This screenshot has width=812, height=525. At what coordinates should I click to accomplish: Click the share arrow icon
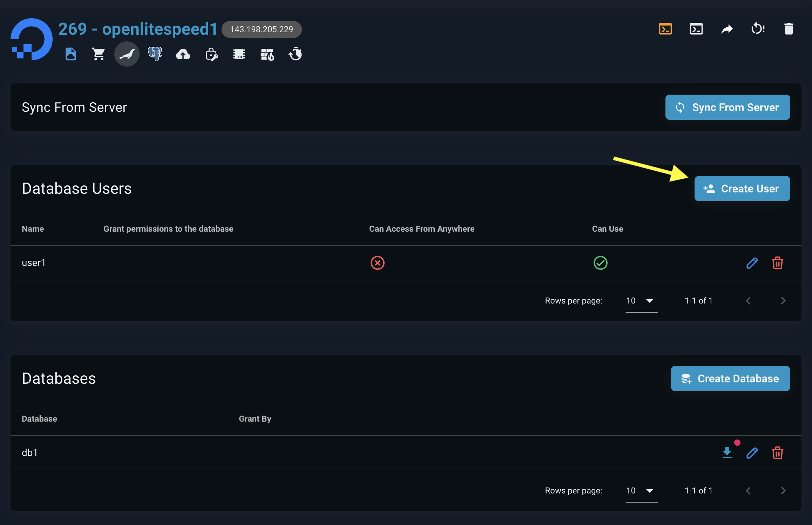click(x=727, y=29)
